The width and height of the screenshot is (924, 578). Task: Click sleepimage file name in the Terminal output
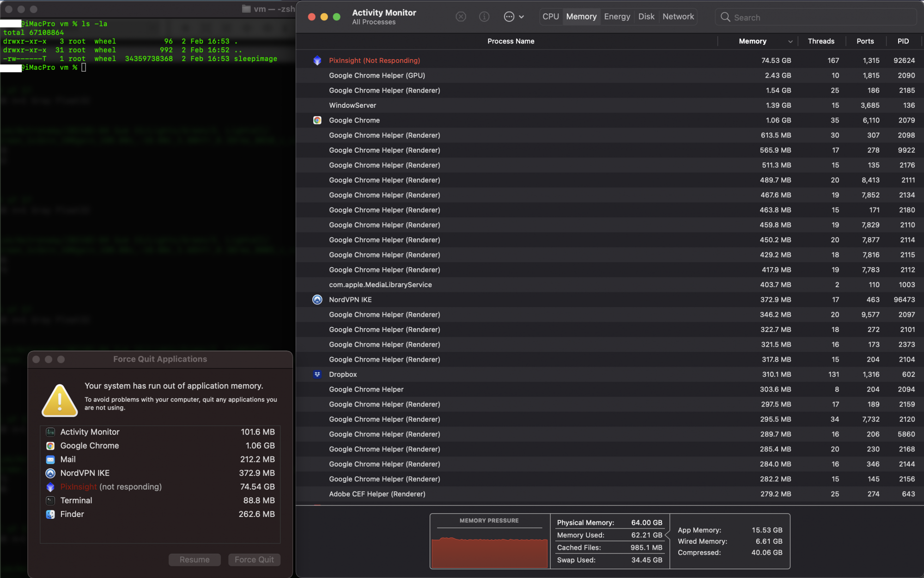(x=255, y=59)
